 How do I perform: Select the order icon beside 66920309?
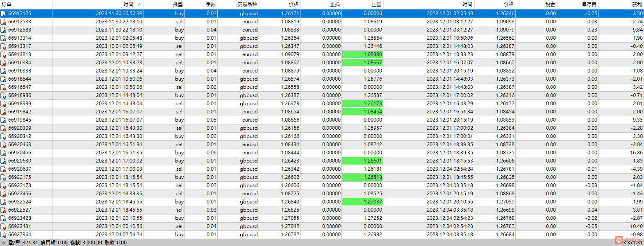3,128
